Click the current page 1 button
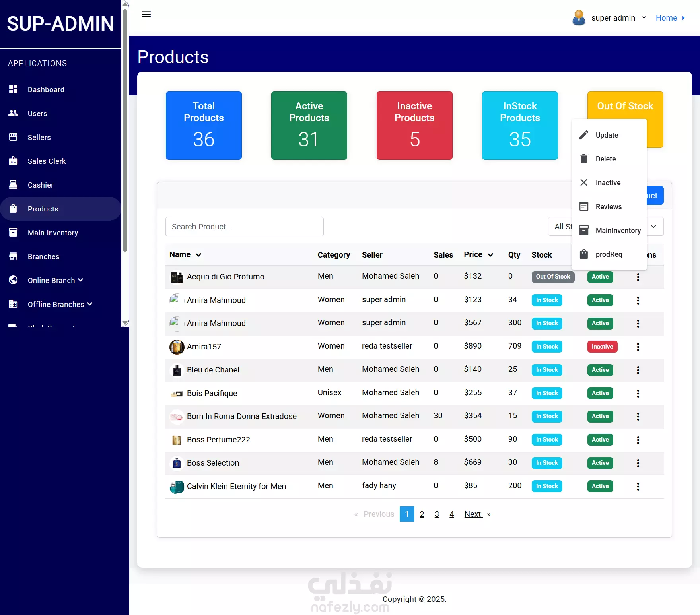The width and height of the screenshot is (700, 615). pos(407,514)
